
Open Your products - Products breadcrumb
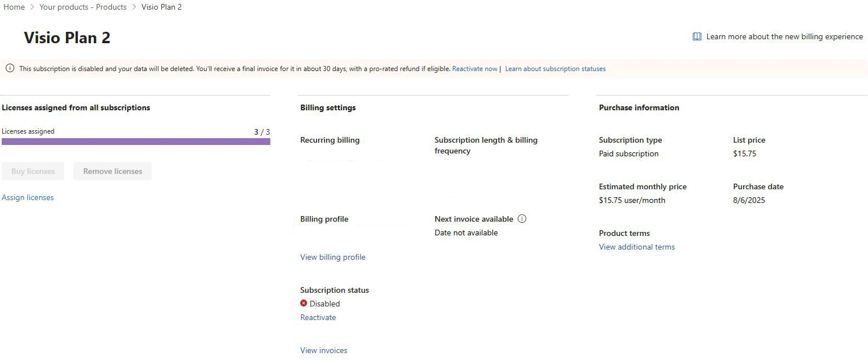coord(83,7)
